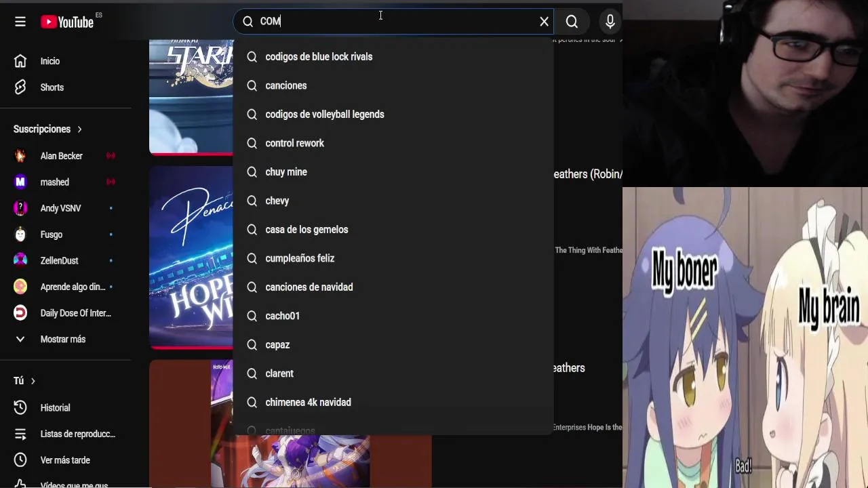Start voice search with microphone

coord(610,22)
